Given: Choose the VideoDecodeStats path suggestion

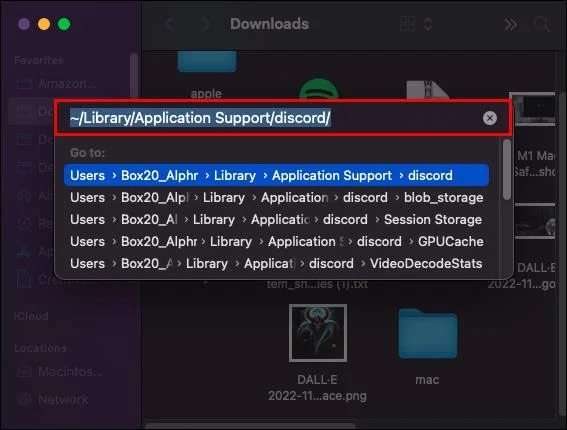Looking at the screenshot, I should pyautogui.click(x=276, y=263).
